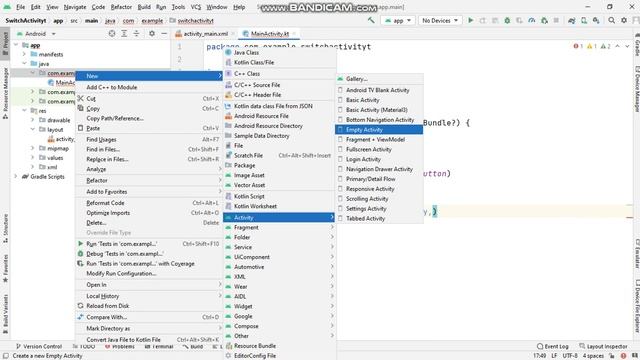Open the Tools menu in menu bar
Screen dimensions: 640x360
(178, 7)
